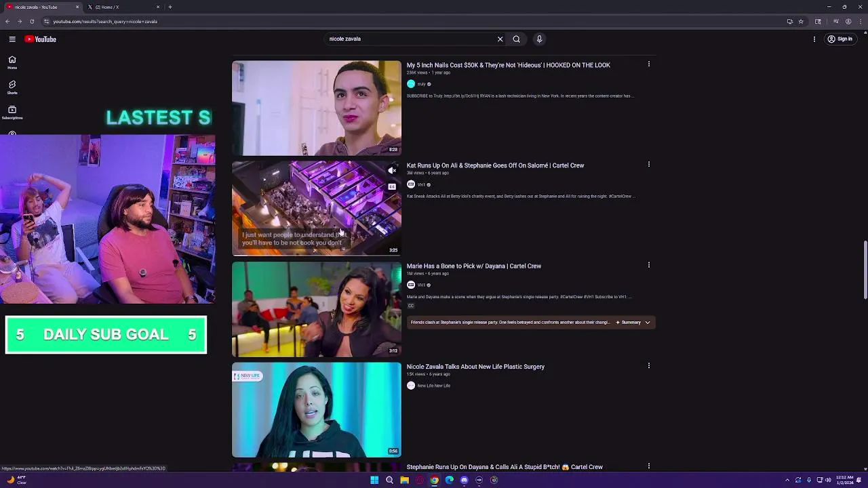Clear the search query with X
This screenshot has width=868, height=488.
pos(500,39)
